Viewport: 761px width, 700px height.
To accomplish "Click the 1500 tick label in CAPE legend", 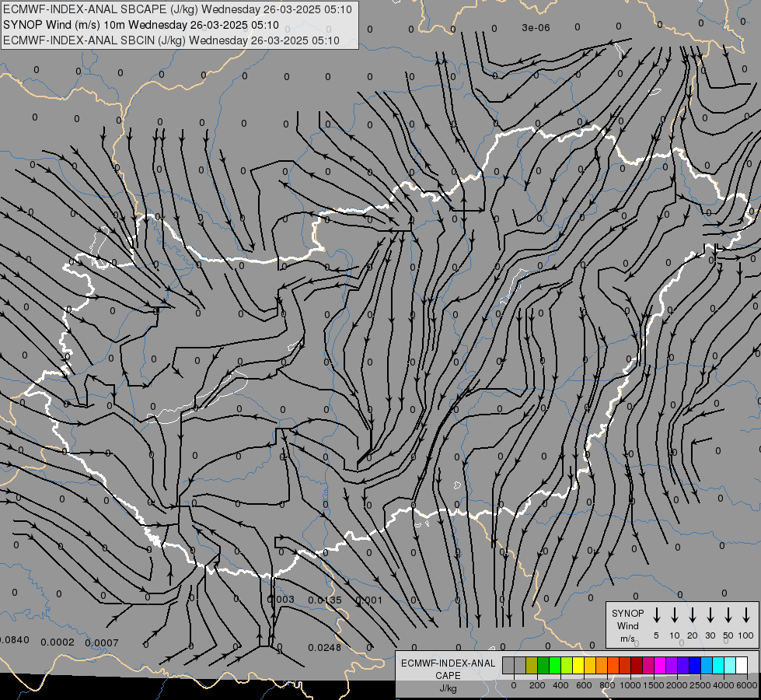I will point(653,685).
